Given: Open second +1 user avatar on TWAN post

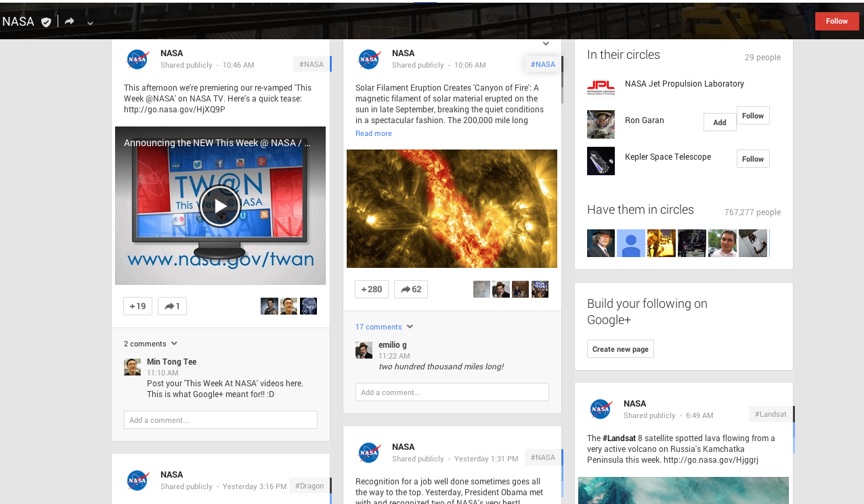Looking at the screenshot, I should point(289,306).
